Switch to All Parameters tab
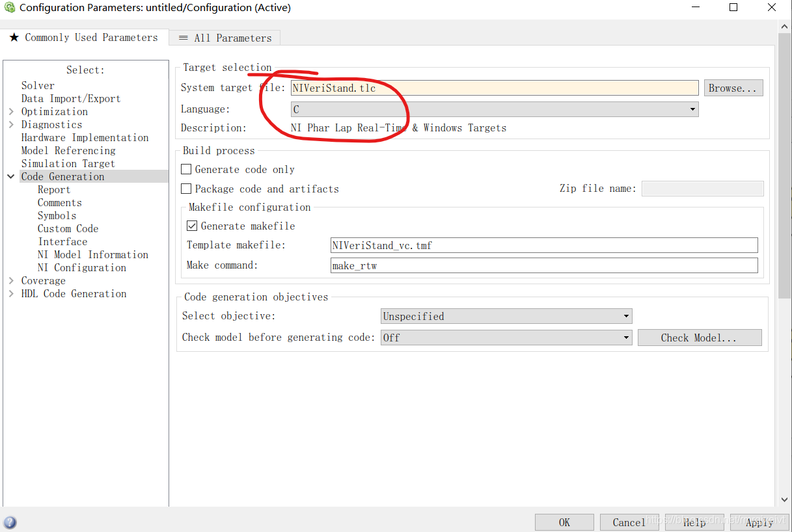Viewport: 792px width, 532px height. pyautogui.click(x=225, y=38)
